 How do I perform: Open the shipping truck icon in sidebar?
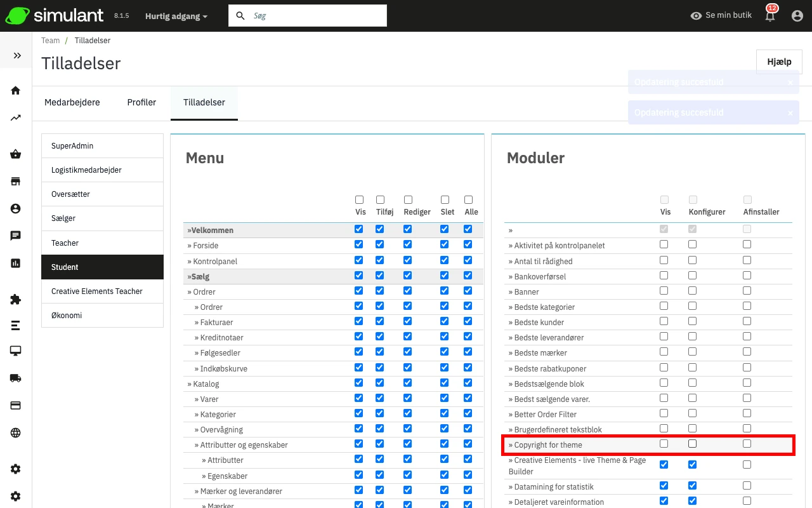pyautogui.click(x=16, y=378)
